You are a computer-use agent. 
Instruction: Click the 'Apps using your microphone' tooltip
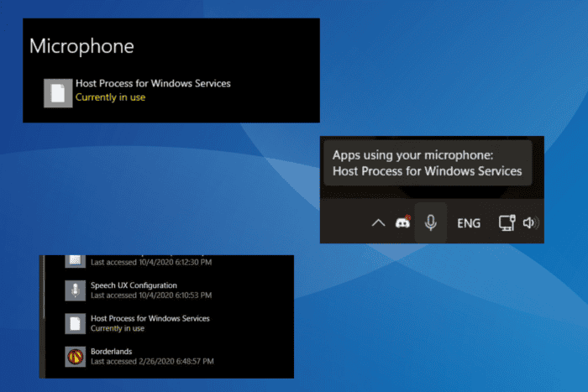(x=428, y=163)
